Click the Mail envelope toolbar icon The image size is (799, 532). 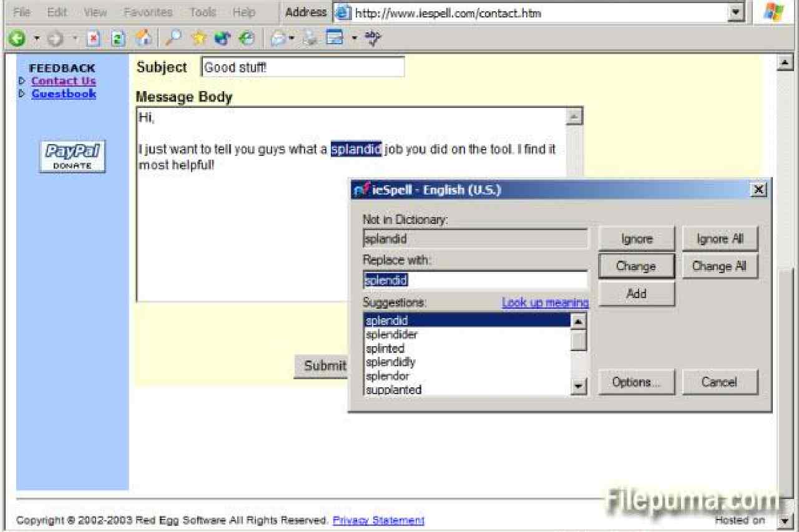point(278,39)
